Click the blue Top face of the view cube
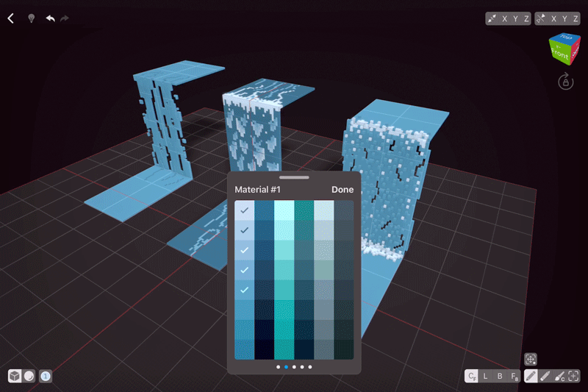 (x=565, y=37)
